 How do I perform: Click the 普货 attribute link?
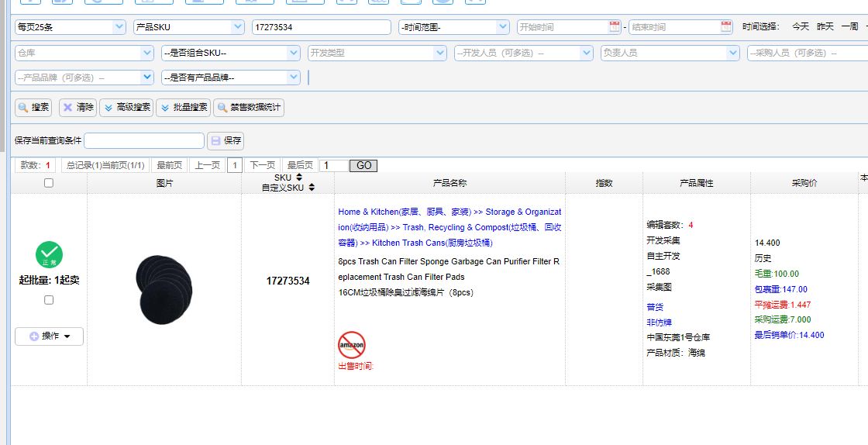tap(655, 307)
